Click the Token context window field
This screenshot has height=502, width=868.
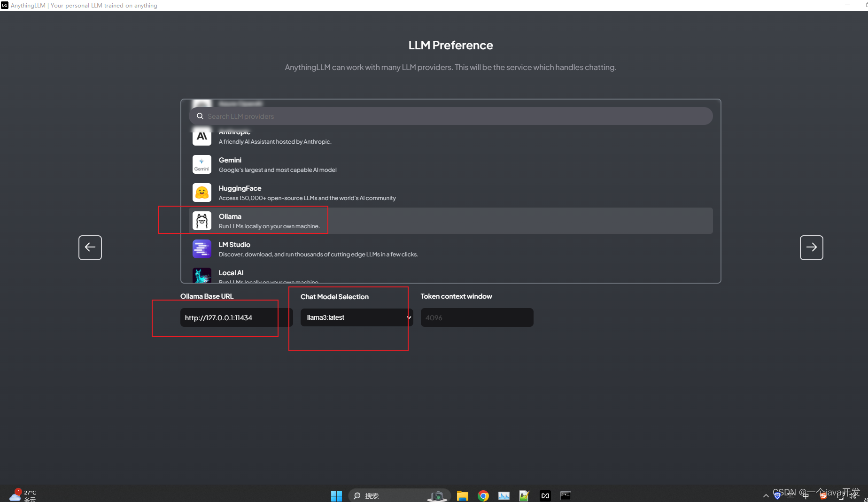point(477,317)
